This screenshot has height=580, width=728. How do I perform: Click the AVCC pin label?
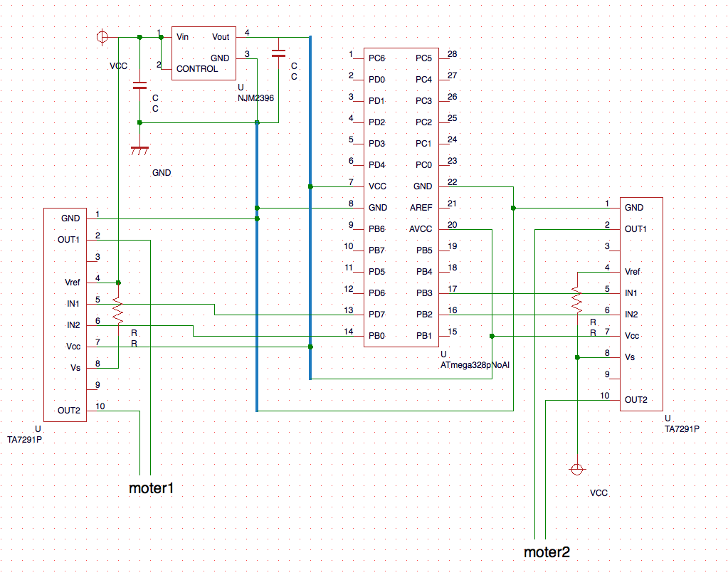pyautogui.click(x=420, y=229)
